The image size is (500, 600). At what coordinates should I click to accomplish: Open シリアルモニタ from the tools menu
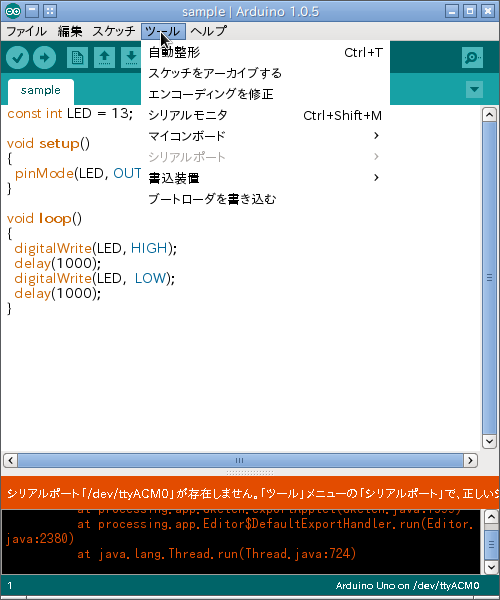pos(265,115)
